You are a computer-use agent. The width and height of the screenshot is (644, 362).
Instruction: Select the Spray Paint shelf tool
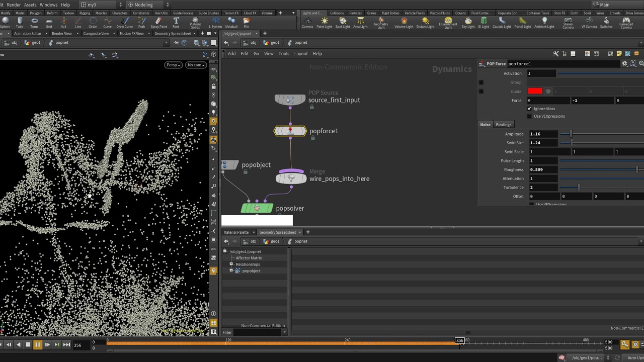[x=158, y=23]
